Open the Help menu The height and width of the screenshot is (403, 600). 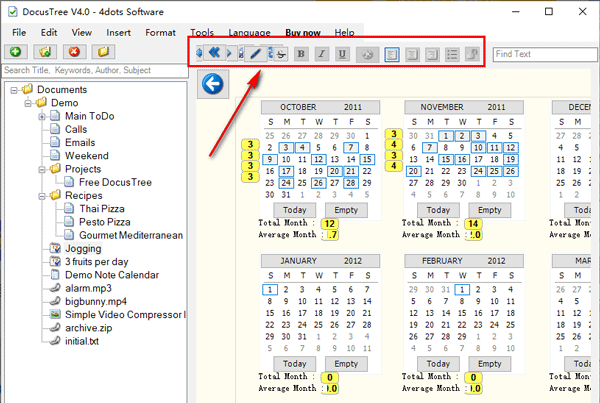pos(344,33)
